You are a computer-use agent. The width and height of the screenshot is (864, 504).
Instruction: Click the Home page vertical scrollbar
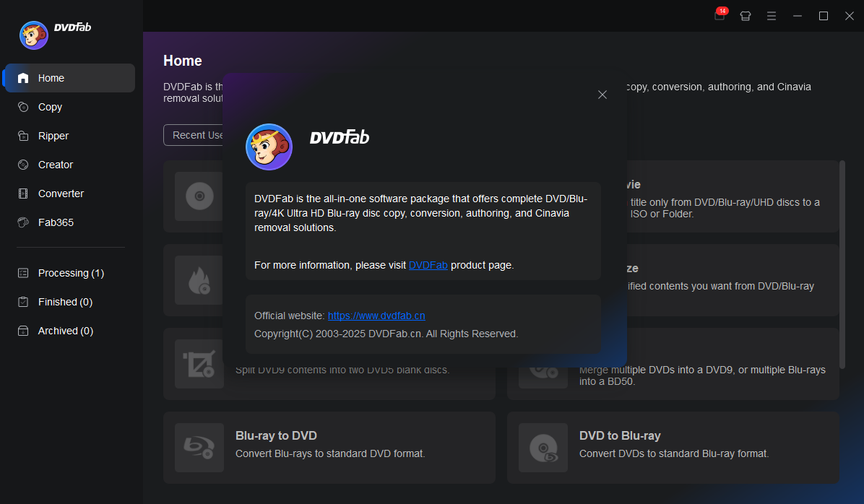pos(842,264)
